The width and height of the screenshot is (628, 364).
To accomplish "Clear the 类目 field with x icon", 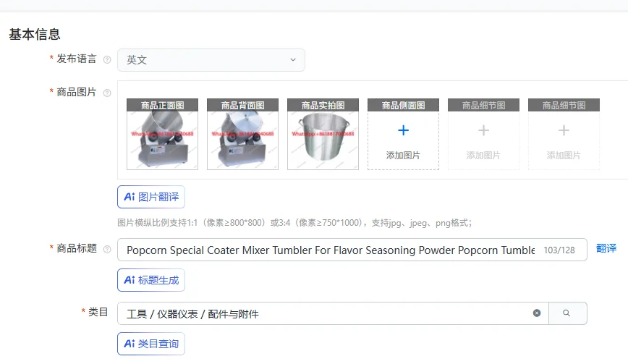I will coord(537,313).
